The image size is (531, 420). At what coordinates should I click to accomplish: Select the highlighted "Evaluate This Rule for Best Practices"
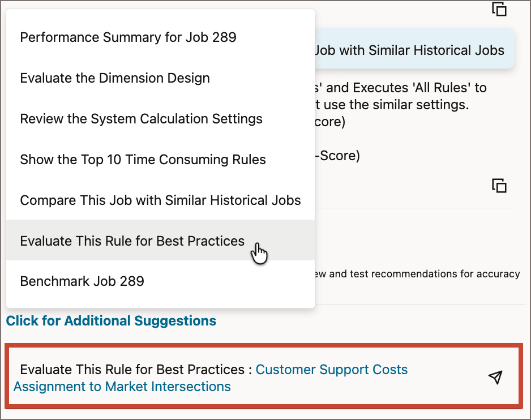(132, 241)
